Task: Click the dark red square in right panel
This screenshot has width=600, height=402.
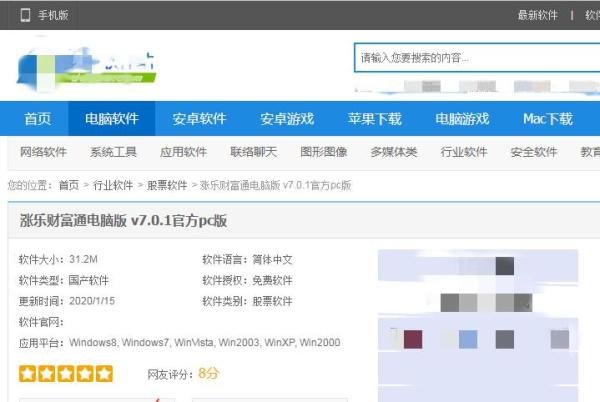Action: point(413,339)
